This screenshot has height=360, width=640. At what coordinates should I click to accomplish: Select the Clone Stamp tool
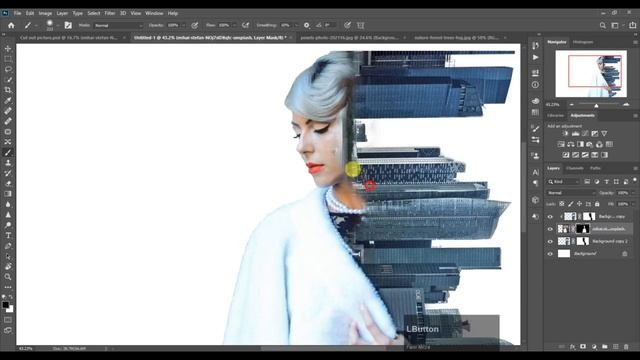(8, 163)
